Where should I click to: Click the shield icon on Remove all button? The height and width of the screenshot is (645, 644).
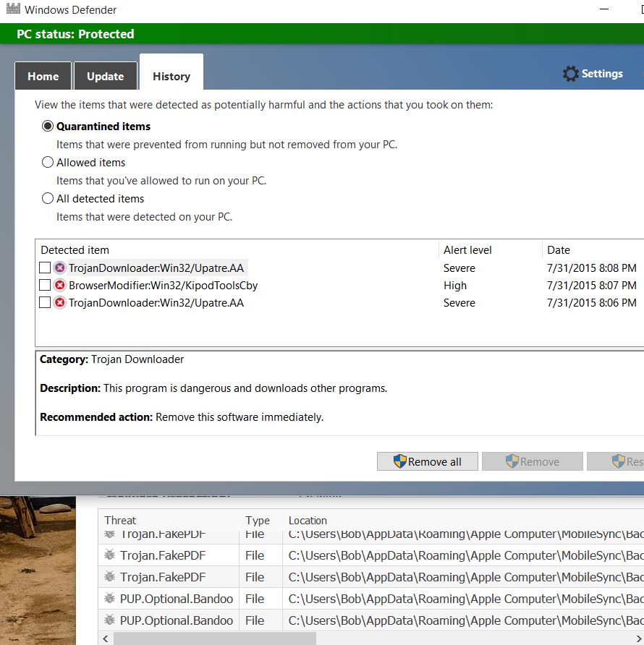coord(399,461)
